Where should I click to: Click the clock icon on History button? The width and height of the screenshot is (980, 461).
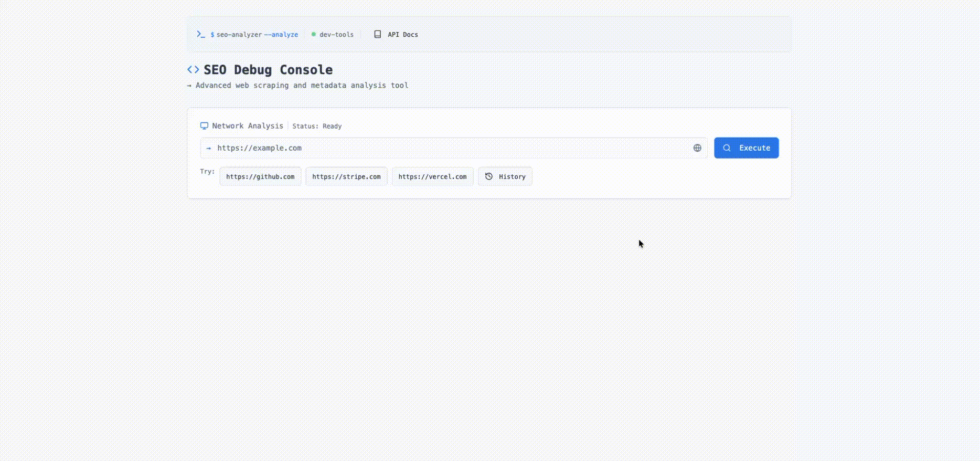click(x=489, y=176)
